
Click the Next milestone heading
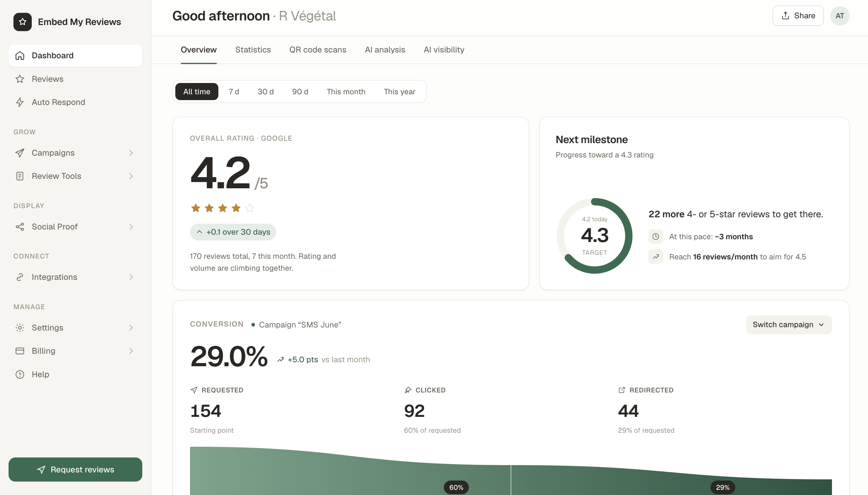[x=592, y=139]
